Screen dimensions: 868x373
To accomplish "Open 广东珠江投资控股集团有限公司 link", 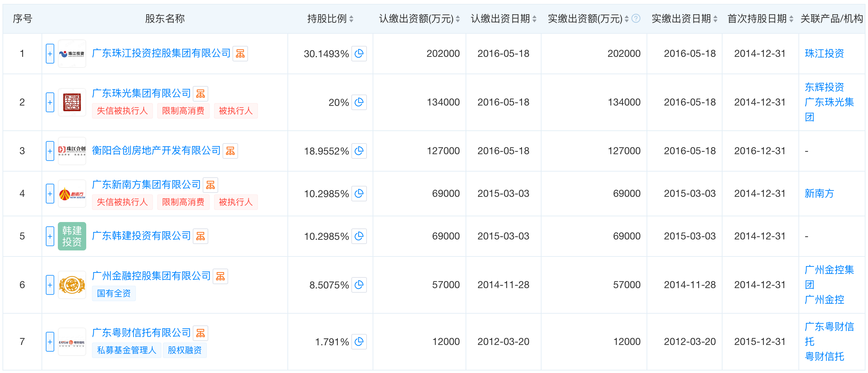I will (x=161, y=53).
